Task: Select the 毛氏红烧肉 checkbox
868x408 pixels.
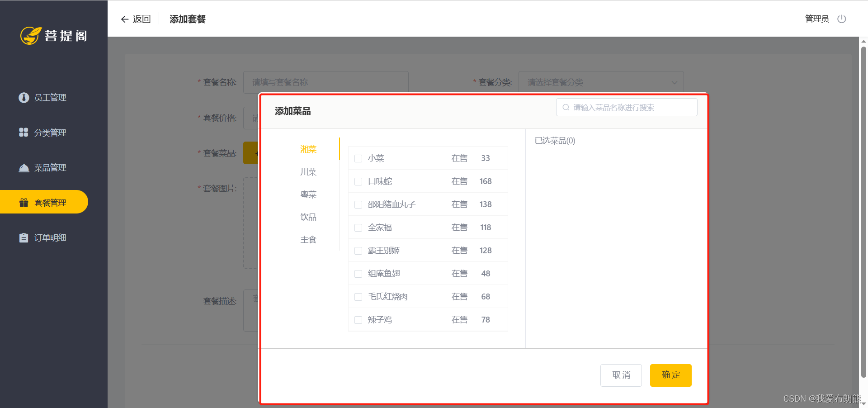Action: (x=359, y=297)
